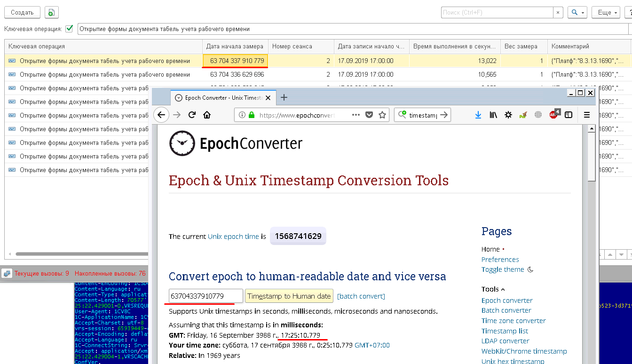Viewport: 632px width, 364px height.
Task: Click the create-by-copy document icon in 1C toolbar
Action: point(52,13)
